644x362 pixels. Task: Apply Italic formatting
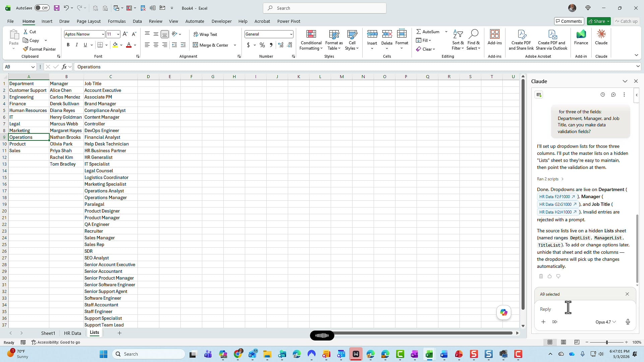tap(76, 45)
